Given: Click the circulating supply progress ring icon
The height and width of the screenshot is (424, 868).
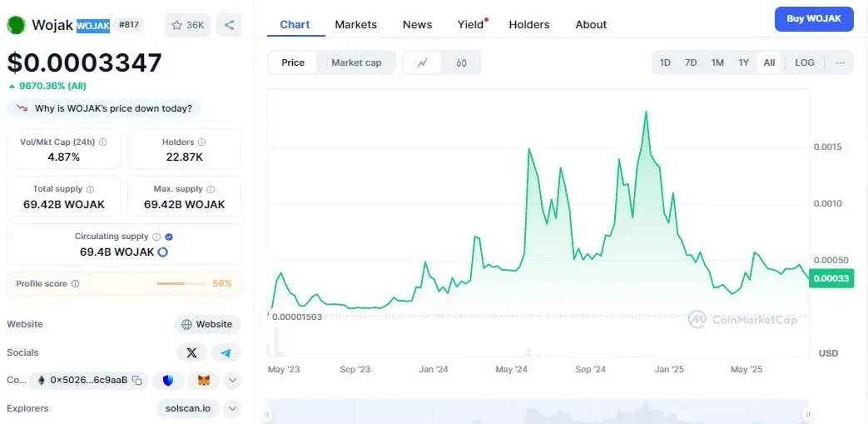Looking at the screenshot, I should pos(163,252).
